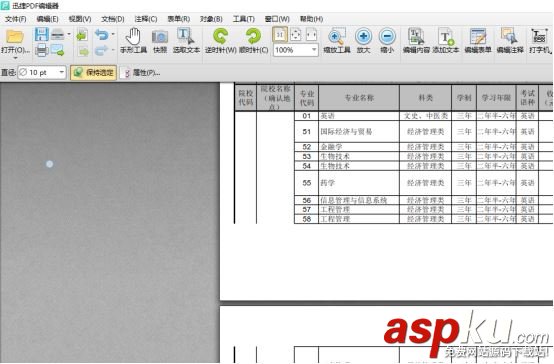Rotate page 顺时针(C) clockwise

pyautogui.click(x=253, y=40)
